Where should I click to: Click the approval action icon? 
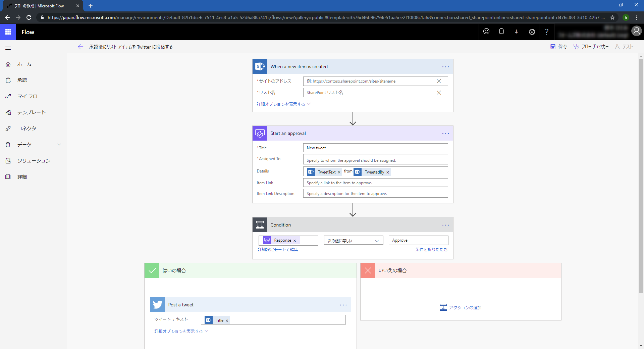pyautogui.click(x=260, y=133)
